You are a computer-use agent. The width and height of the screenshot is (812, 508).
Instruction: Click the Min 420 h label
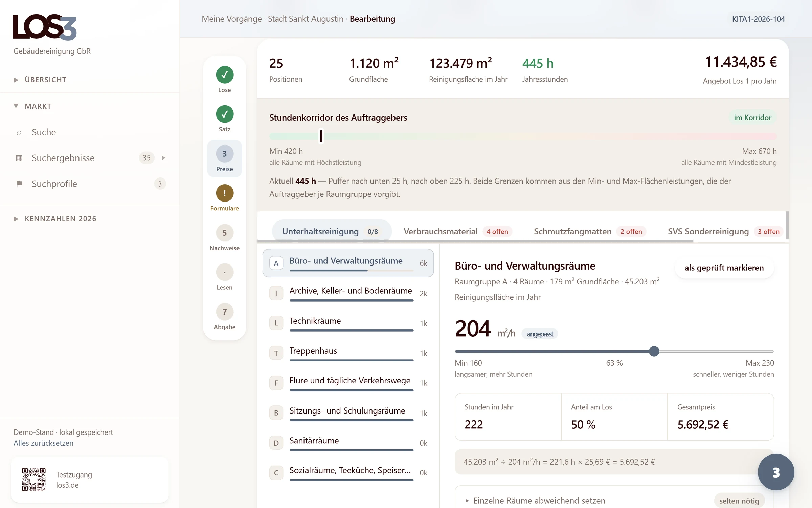(286, 151)
